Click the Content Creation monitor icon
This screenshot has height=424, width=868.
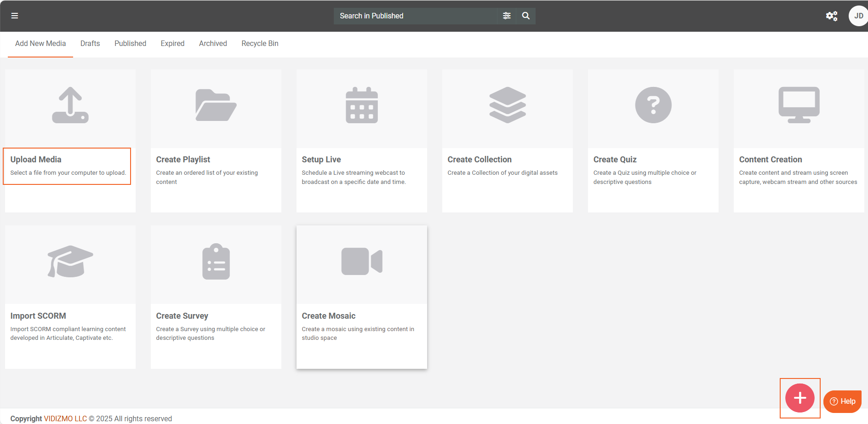click(x=799, y=105)
